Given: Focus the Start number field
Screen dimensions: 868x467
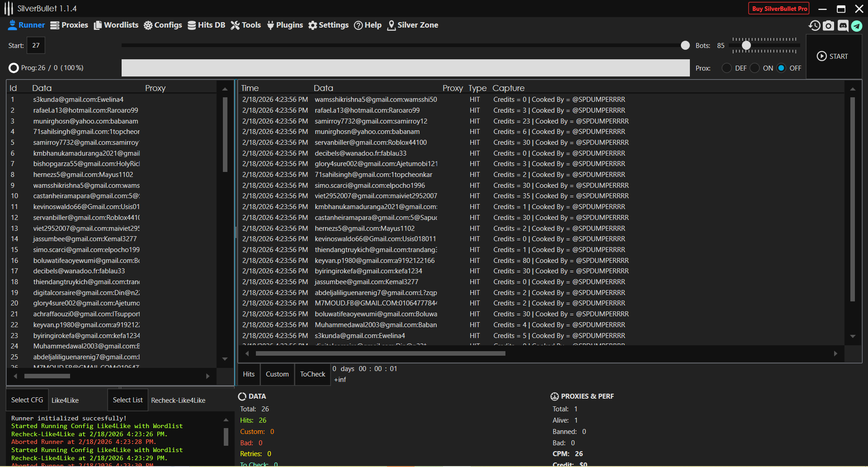Looking at the screenshot, I should point(36,45).
